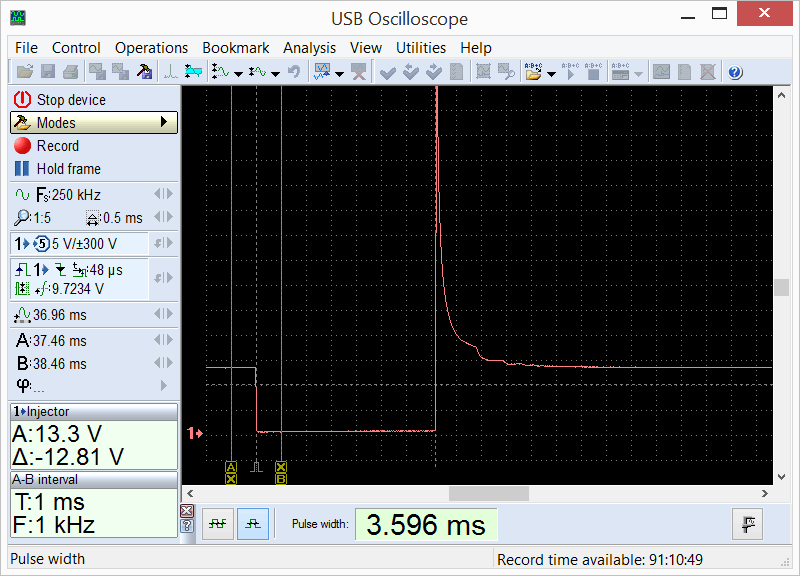
Task: Click the blue help question mark icon
Action: 735,72
